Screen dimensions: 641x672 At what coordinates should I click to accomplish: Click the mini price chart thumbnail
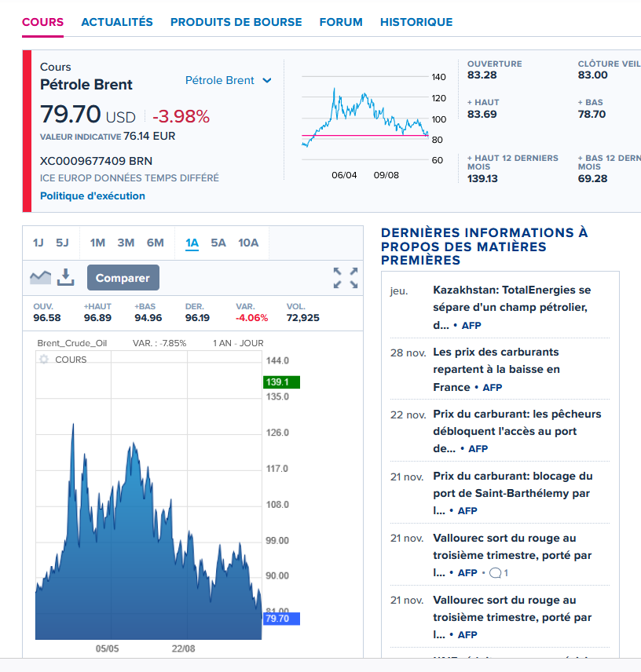pyautogui.click(x=365, y=118)
